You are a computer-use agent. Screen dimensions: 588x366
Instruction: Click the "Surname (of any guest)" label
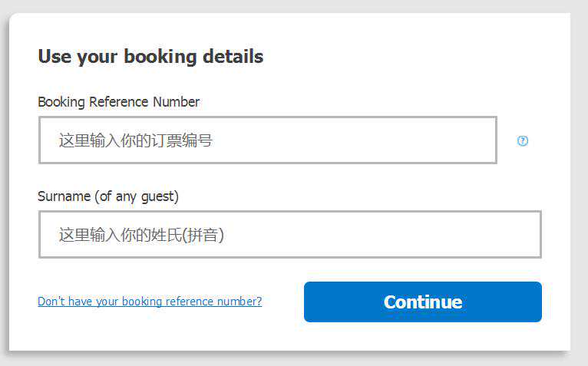pyautogui.click(x=108, y=196)
